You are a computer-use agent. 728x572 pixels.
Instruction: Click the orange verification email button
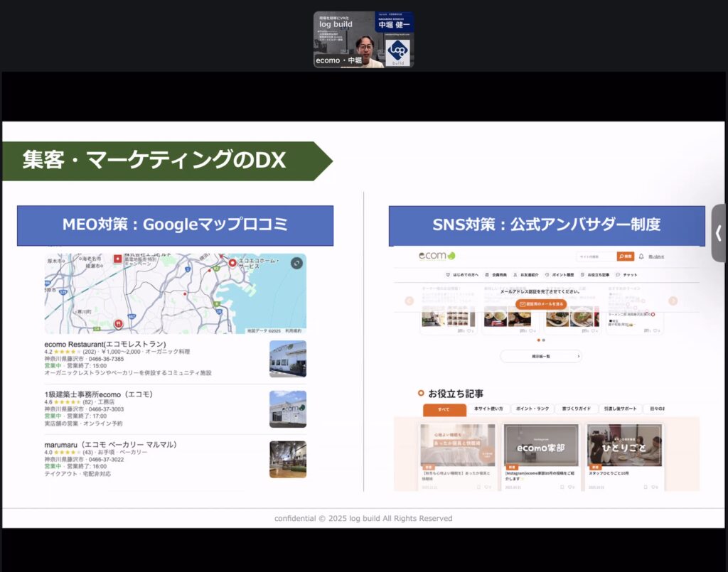(x=541, y=303)
